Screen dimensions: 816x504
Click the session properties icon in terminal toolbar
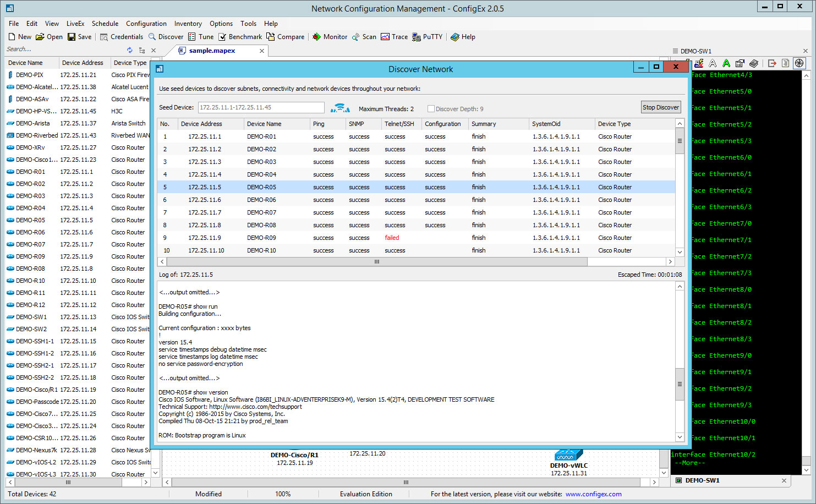pyautogui.click(x=740, y=63)
